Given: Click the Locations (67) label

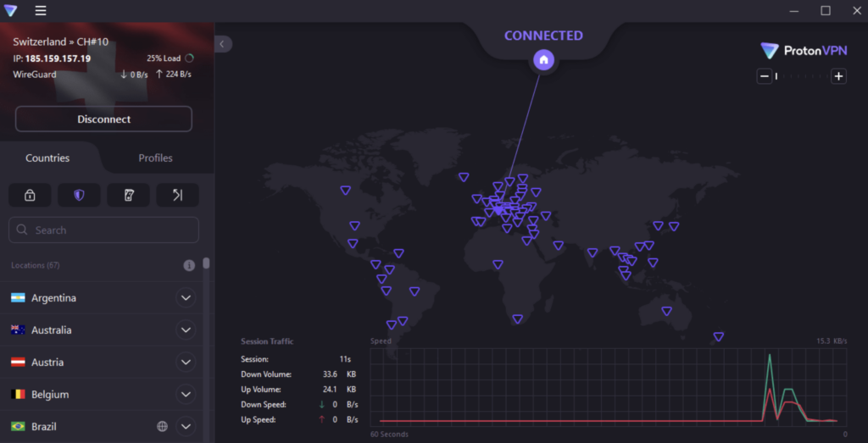Looking at the screenshot, I should point(36,265).
